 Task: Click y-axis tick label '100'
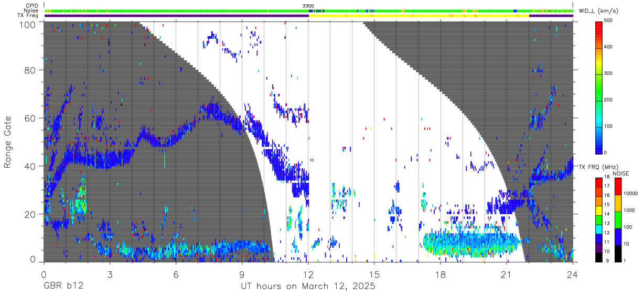click(x=28, y=25)
